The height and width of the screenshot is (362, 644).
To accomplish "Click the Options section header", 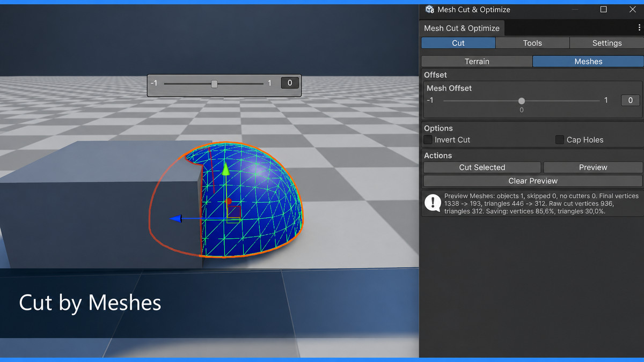I will tap(438, 128).
